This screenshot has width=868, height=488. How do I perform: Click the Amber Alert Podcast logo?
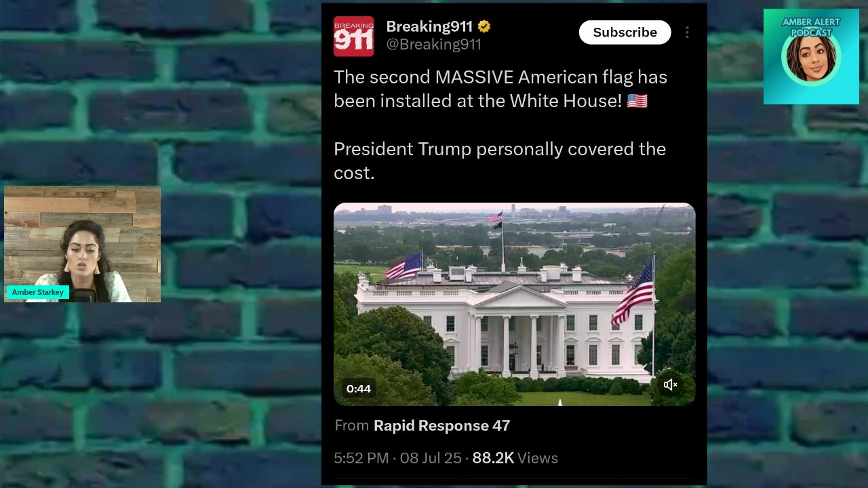(x=811, y=57)
